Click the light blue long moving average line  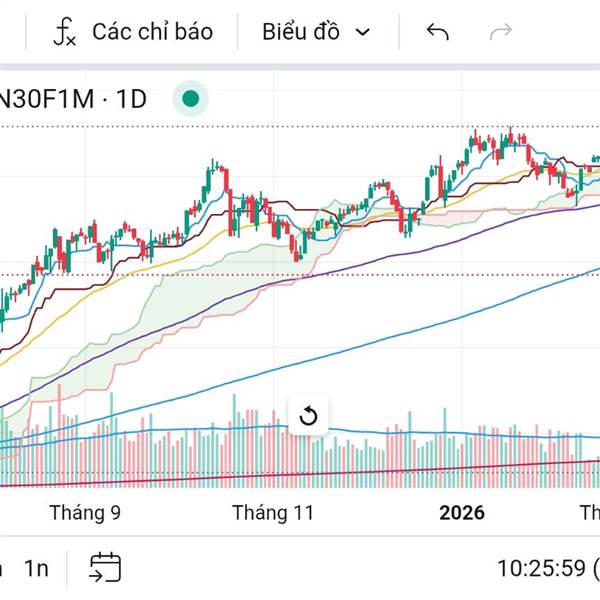400,338
